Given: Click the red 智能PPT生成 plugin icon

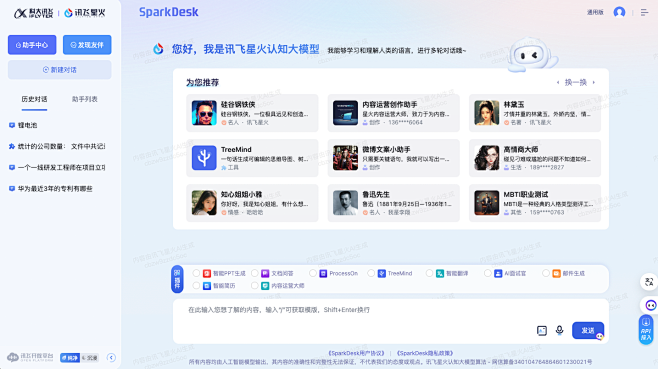Looking at the screenshot, I should coord(207,273).
